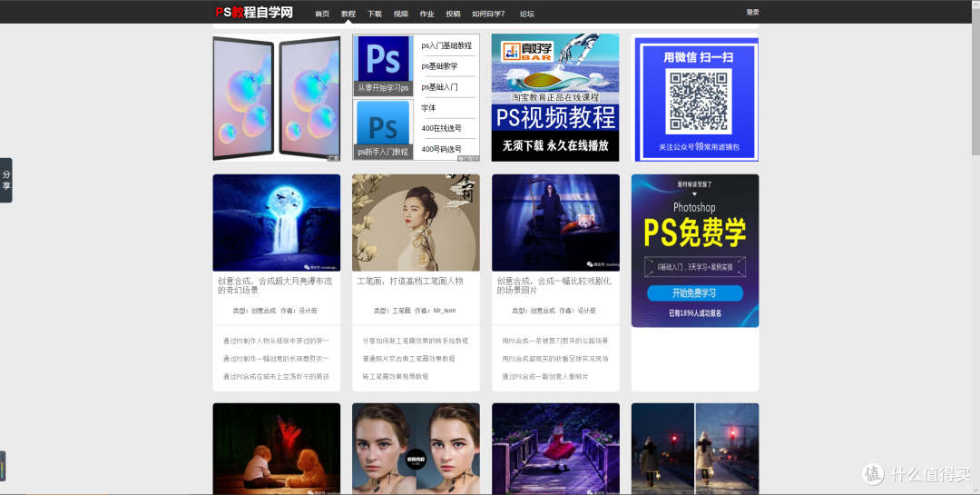Open the 教程 menu item
This screenshot has height=495, width=980.
point(348,14)
